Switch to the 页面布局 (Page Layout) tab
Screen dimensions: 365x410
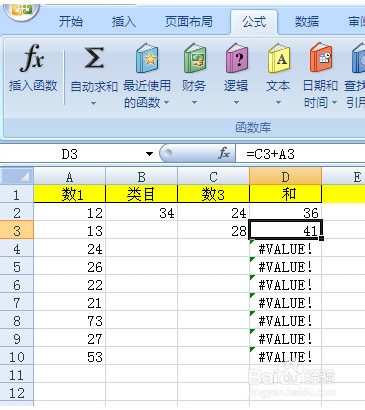coord(189,22)
